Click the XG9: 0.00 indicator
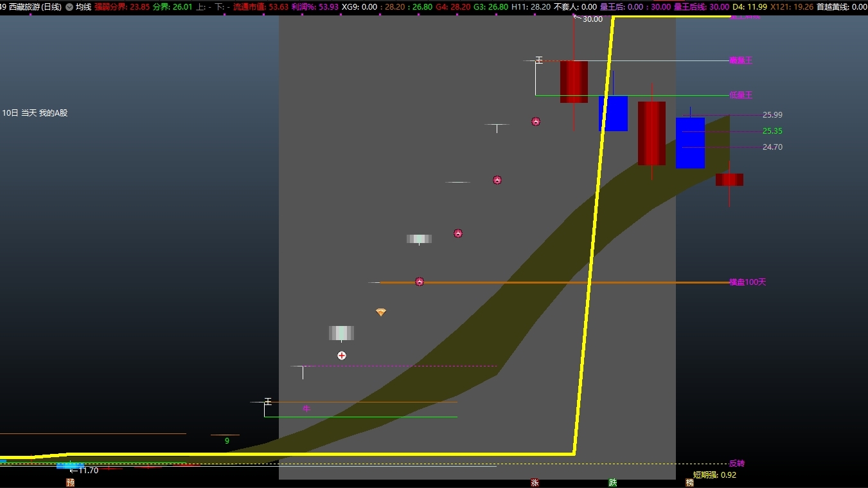 [x=360, y=7]
